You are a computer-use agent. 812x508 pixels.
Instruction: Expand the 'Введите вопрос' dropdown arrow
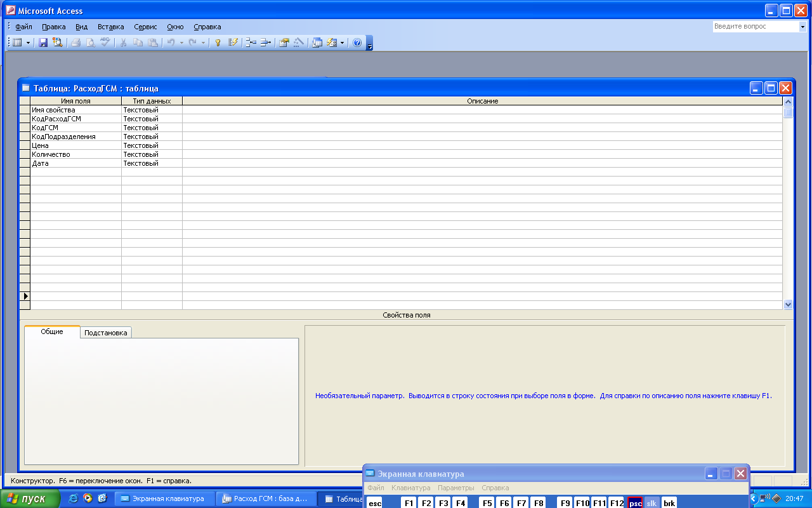click(x=802, y=27)
